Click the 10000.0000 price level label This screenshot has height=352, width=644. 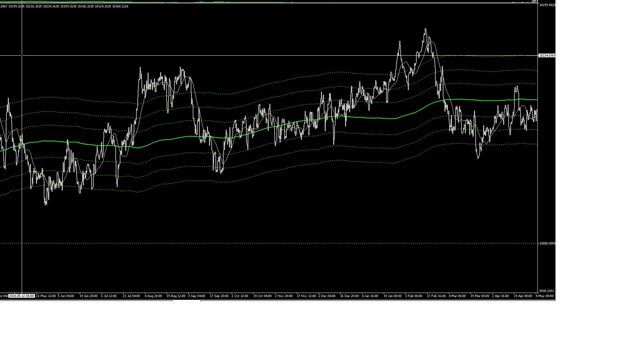(547, 243)
